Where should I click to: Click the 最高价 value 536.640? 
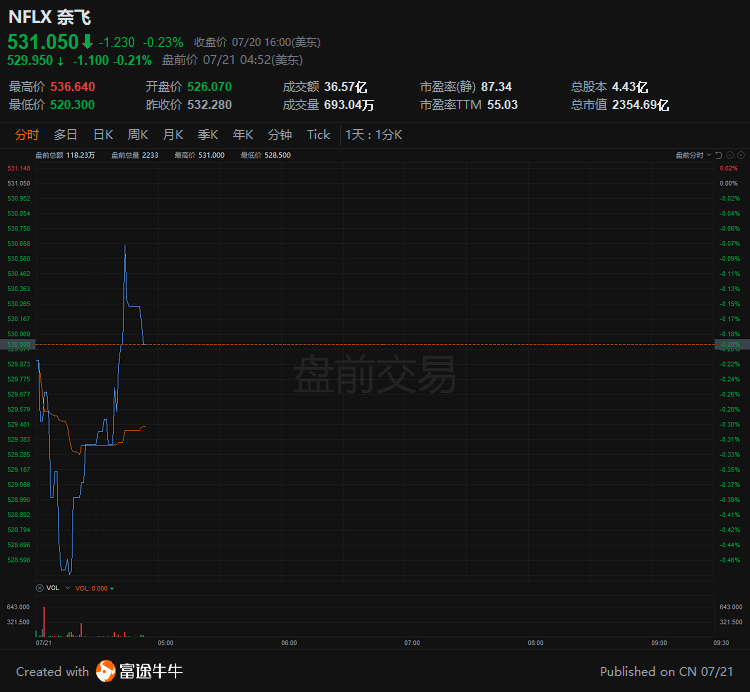point(73,87)
